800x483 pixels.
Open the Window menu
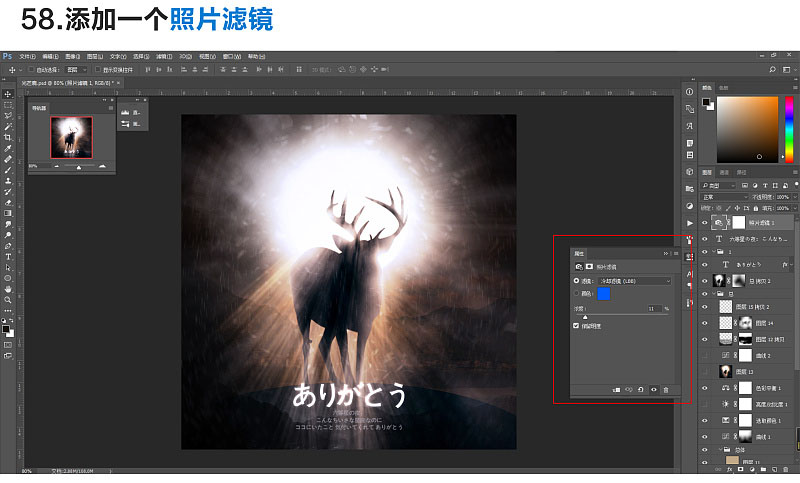click(x=232, y=57)
